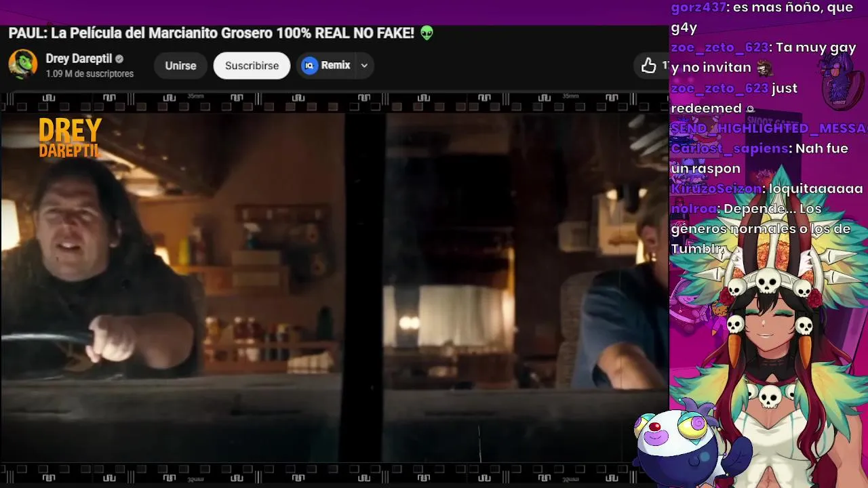868x488 pixels.
Task: Click the Drey Dareptil channel name
Action: pos(79,59)
